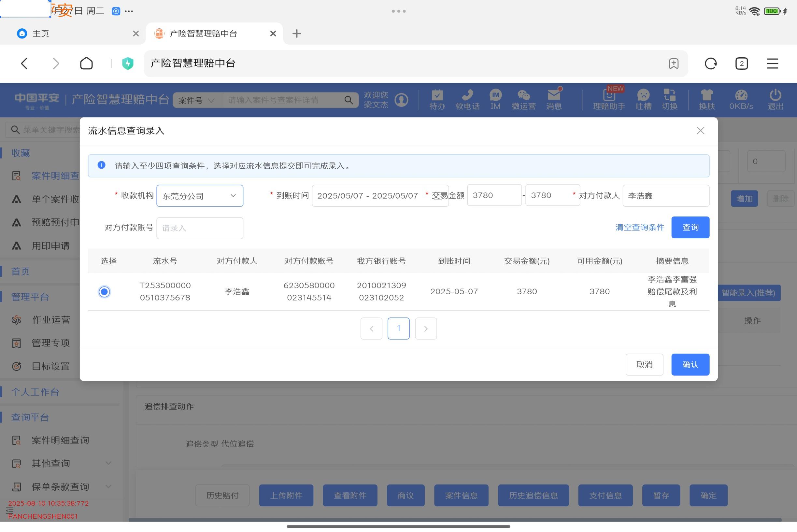Viewport: 797px width, 532px height.
Task: Open 收藏 section in the sidebar
Action: coord(21,153)
